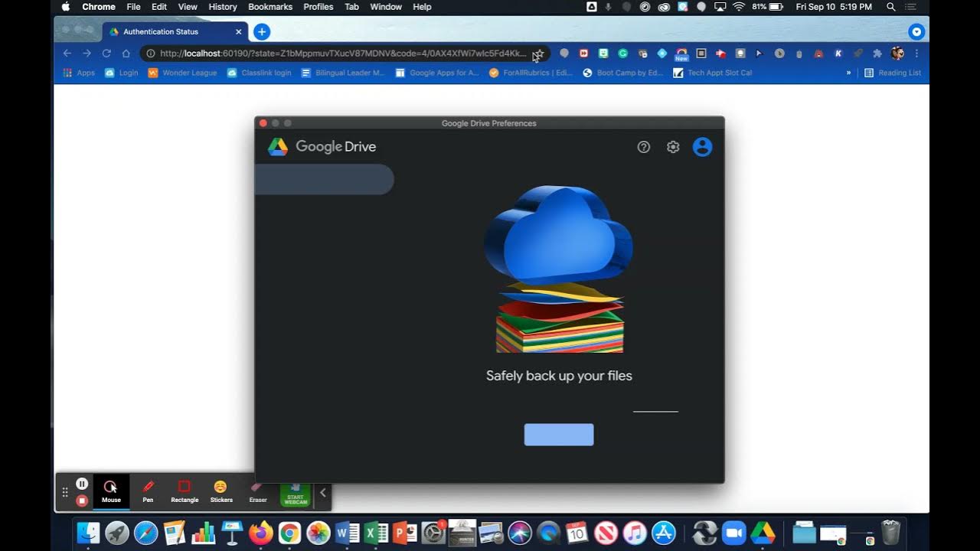Viewport: 980px width, 551px height.
Task: Click the Start Webcam button
Action: tap(296, 493)
